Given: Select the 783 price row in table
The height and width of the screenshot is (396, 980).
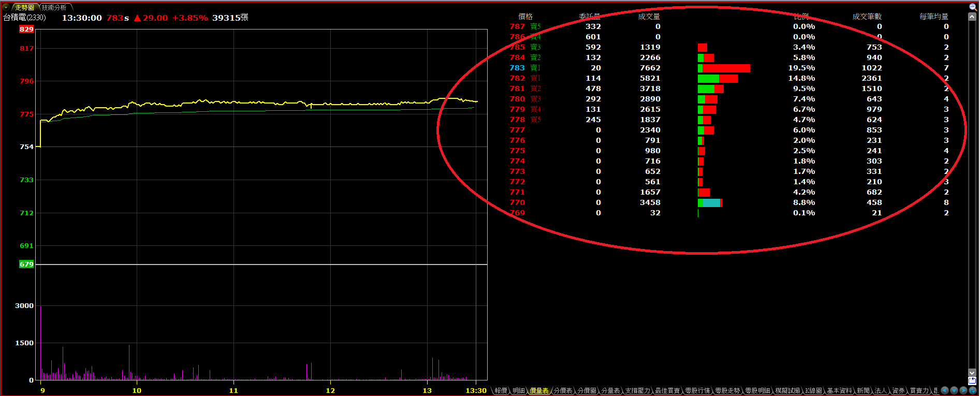Looking at the screenshot, I should tap(517, 68).
